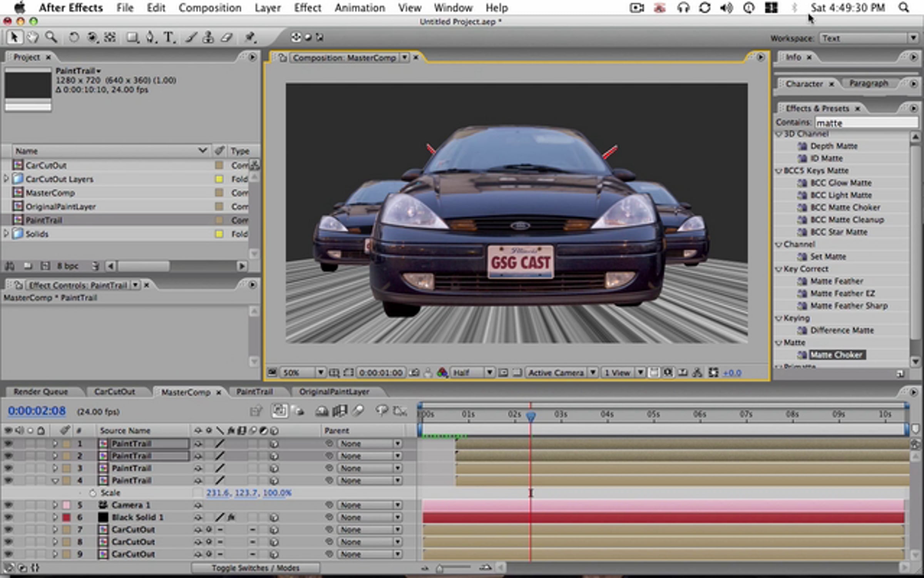
Task: Toggle visibility of Black Solid 1 layer
Action: [x=8, y=517]
